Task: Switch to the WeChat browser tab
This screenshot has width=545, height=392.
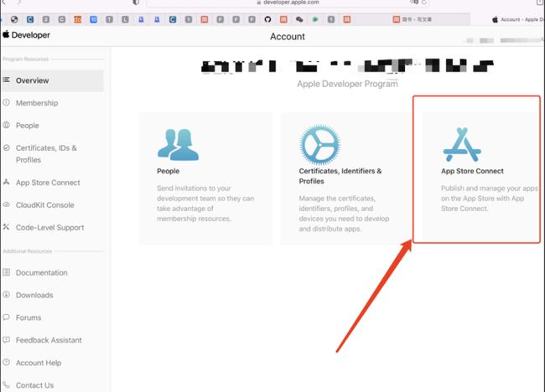Action: 299,19
